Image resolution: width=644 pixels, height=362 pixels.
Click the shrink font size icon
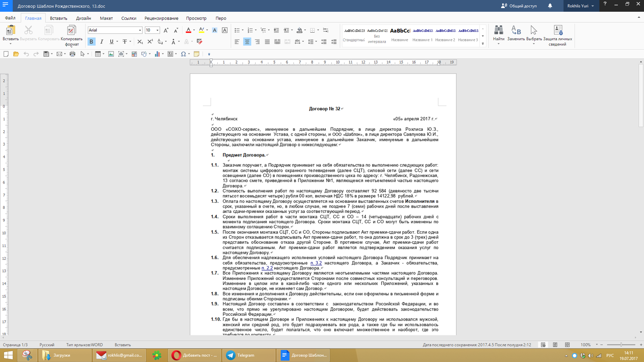pos(176,30)
